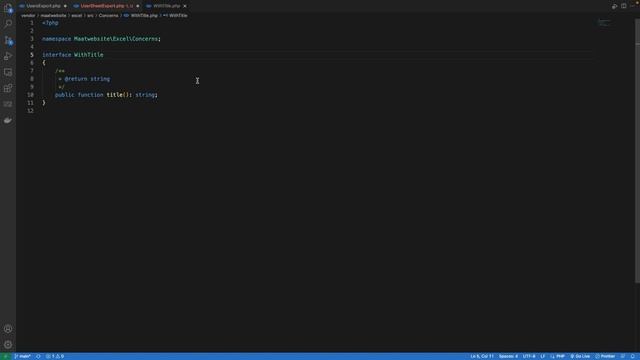Close the WithTitle.php tab
640x360 pixels.
click(x=185, y=6)
